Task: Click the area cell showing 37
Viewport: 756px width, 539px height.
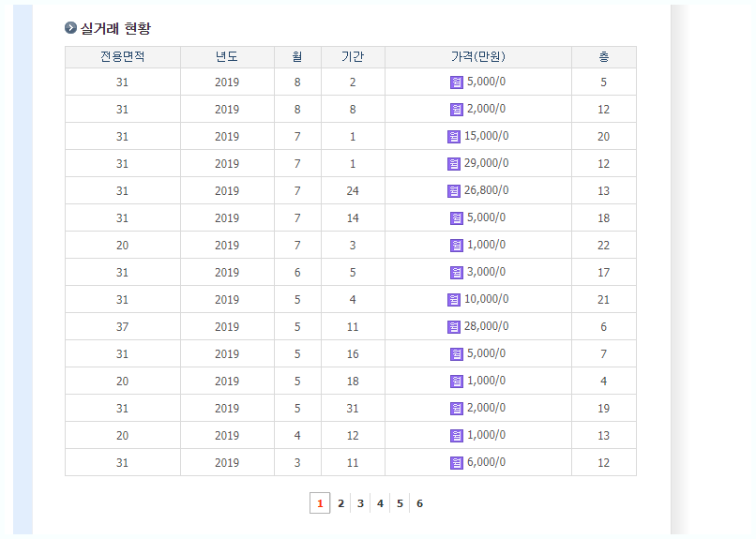Action: (123, 327)
